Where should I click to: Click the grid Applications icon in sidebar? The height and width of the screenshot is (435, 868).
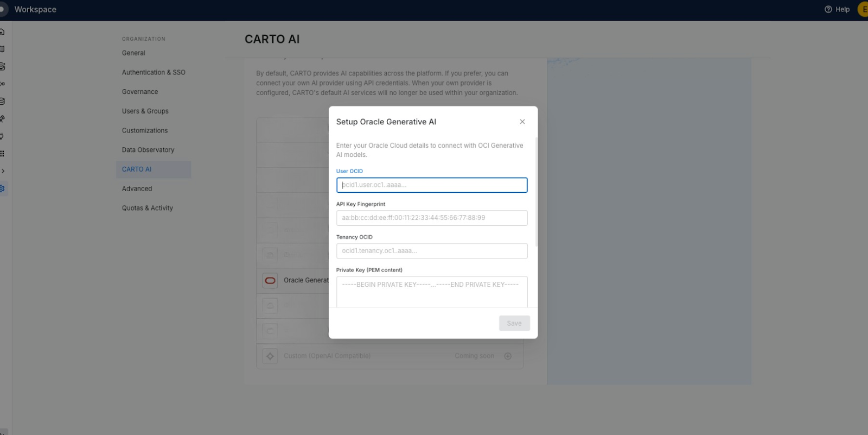click(2, 154)
